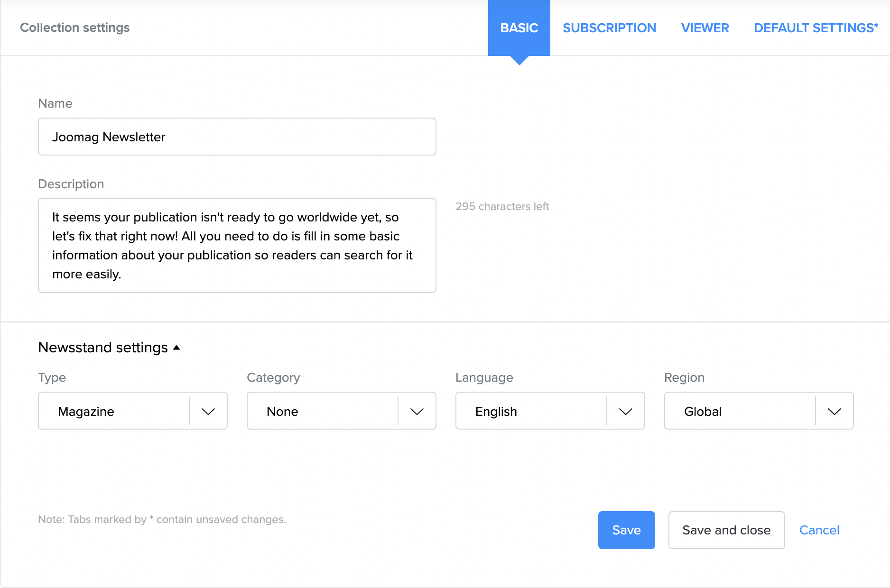Viewport: 890px width, 588px height.
Task: Switch to the Subscription tab
Action: tap(609, 28)
